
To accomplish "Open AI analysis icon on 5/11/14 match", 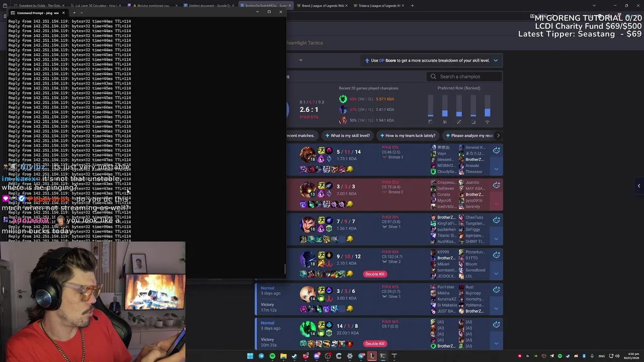I will pyautogui.click(x=496, y=150).
